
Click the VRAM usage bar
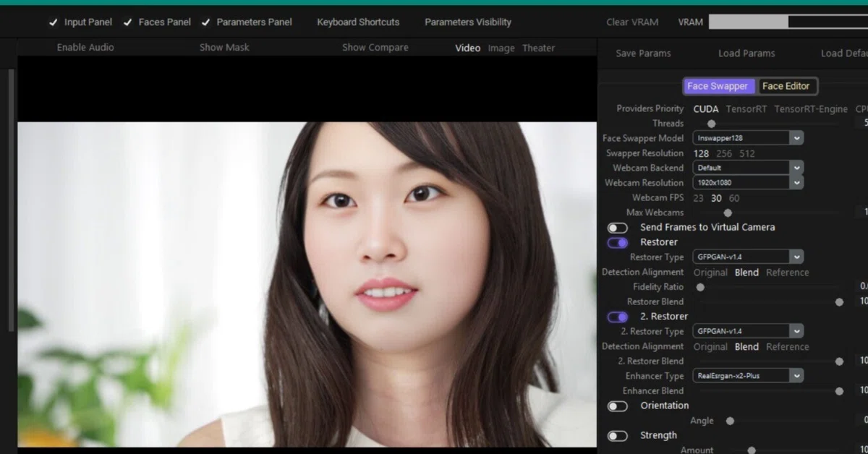tap(788, 22)
